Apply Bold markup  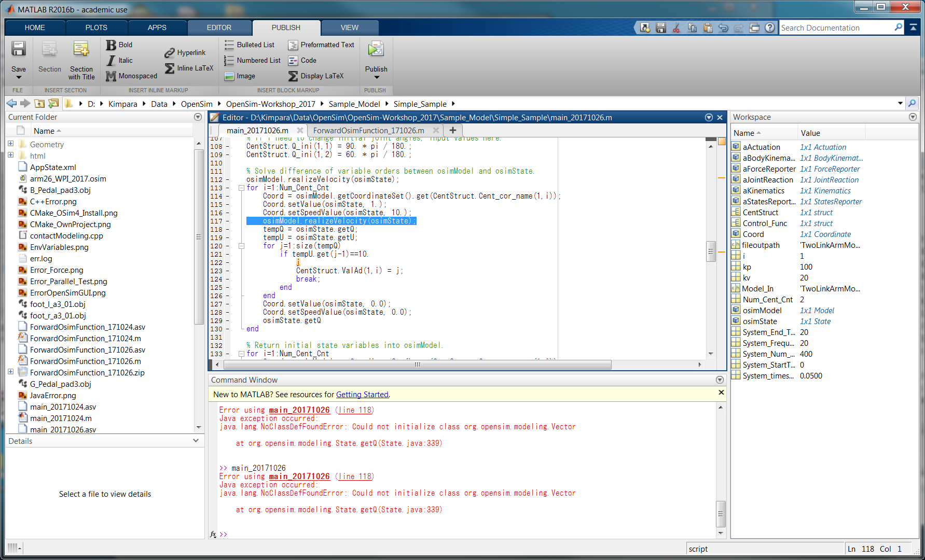click(x=119, y=45)
